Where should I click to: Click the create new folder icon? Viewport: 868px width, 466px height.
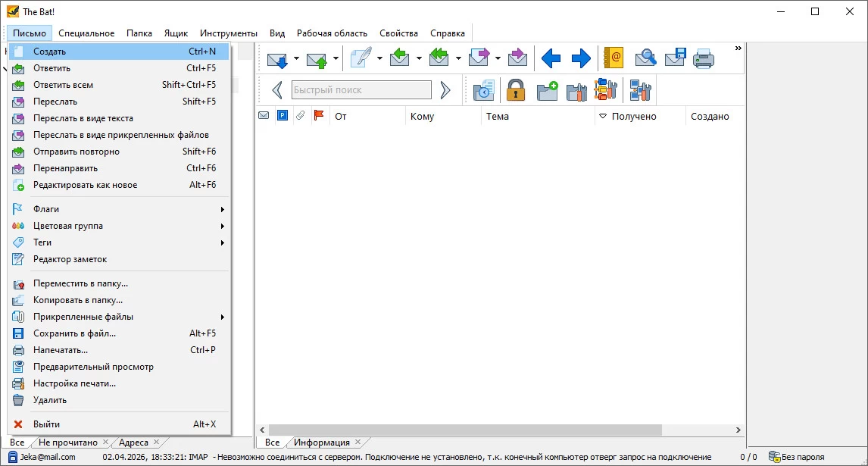point(547,90)
